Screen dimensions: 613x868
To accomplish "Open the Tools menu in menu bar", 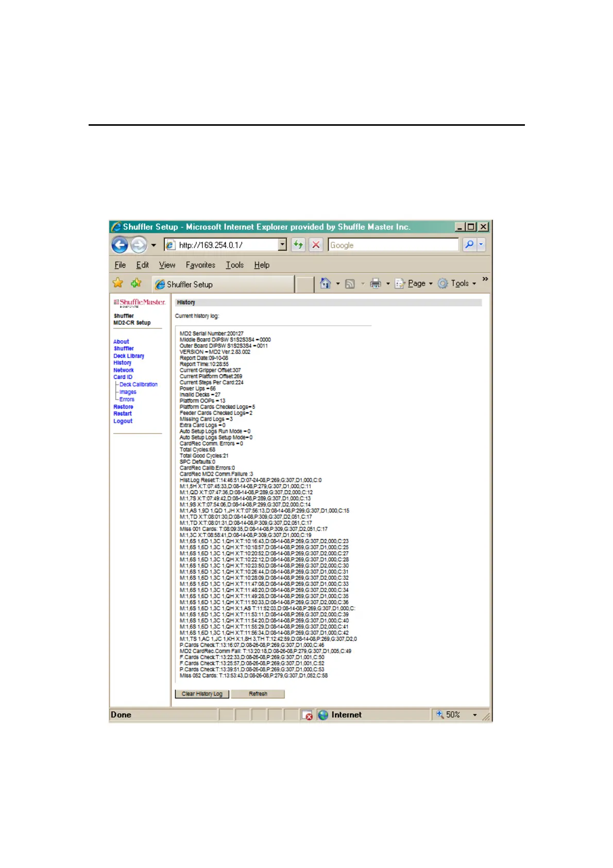I will tap(235, 265).
